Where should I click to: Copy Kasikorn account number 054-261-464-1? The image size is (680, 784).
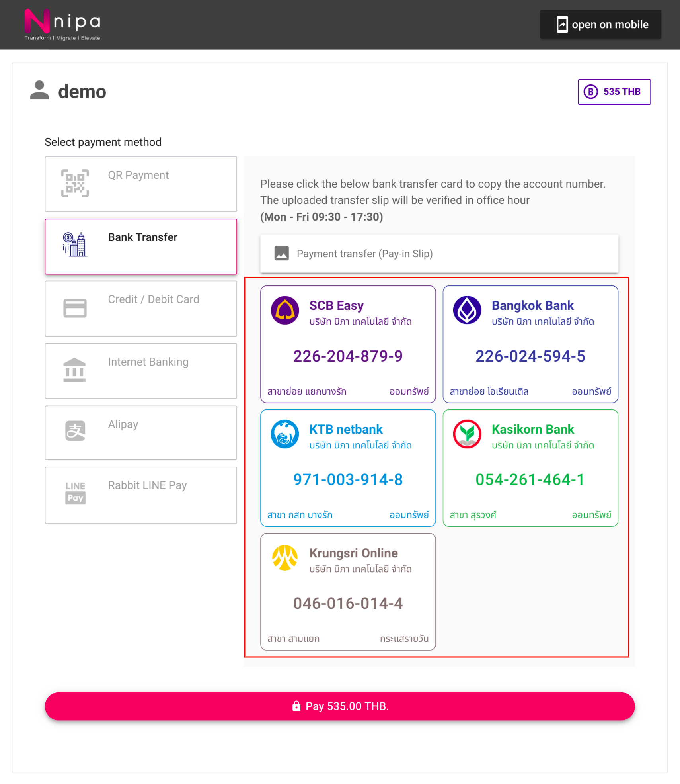tap(530, 479)
